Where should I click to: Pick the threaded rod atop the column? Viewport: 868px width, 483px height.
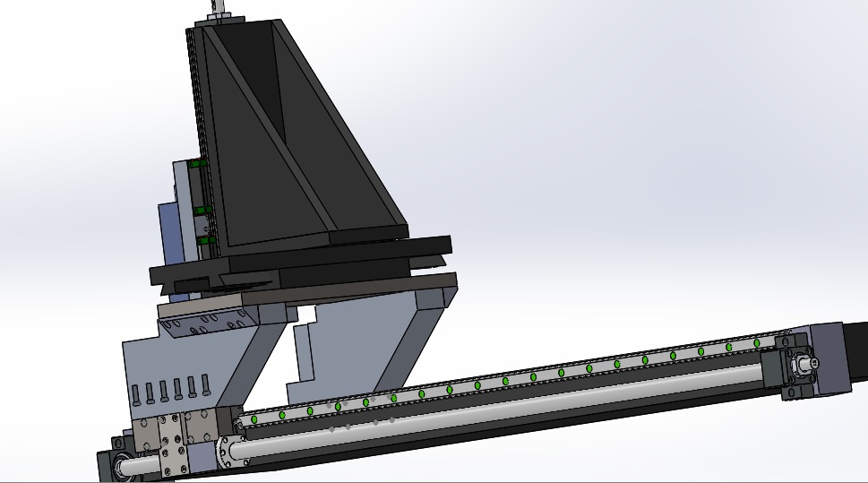pos(218,8)
